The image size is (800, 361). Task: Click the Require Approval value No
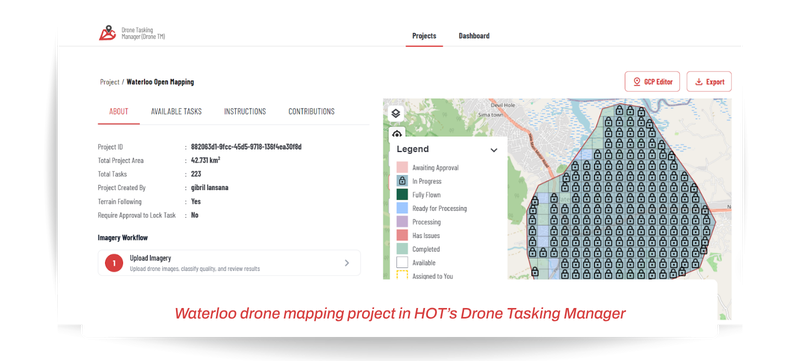tap(194, 215)
